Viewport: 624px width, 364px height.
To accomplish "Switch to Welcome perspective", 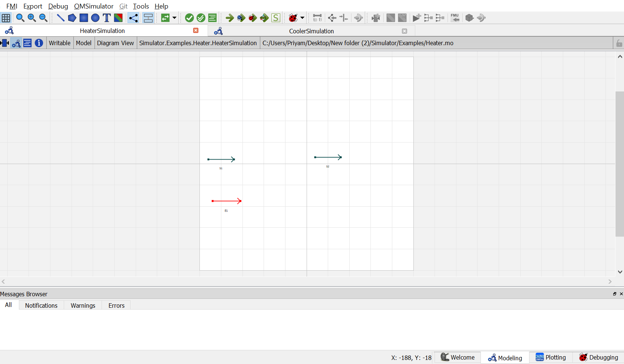I will click(458, 357).
